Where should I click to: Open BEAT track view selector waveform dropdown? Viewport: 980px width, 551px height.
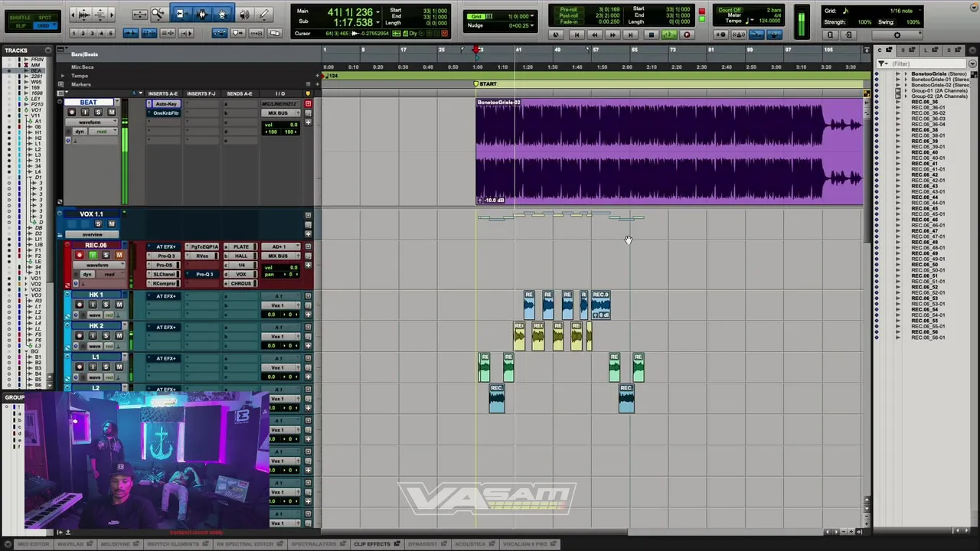click(x=91, y=122)
